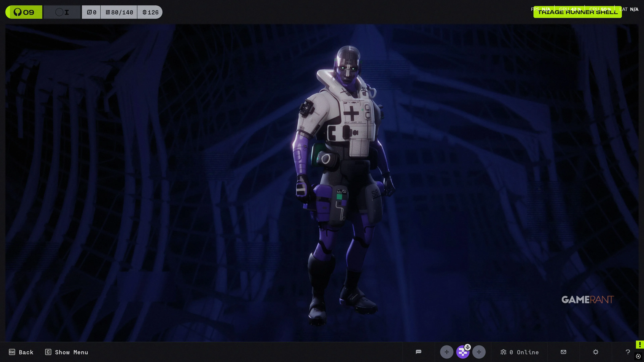Click the 126 credits currency counter
This screenshot has height=362, width=644.
coord(150,12)
